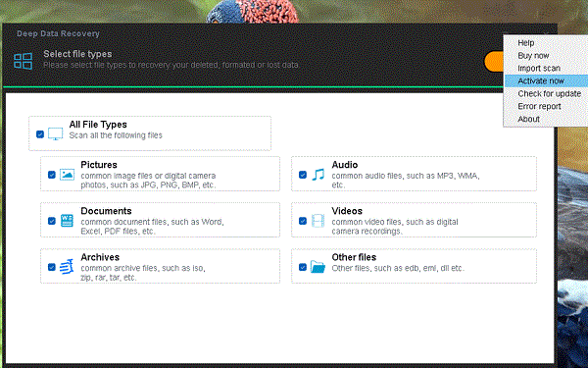Click 'Scan all the following files' text
The height and width of the screenshot is (368, 588).
(116, 135)
